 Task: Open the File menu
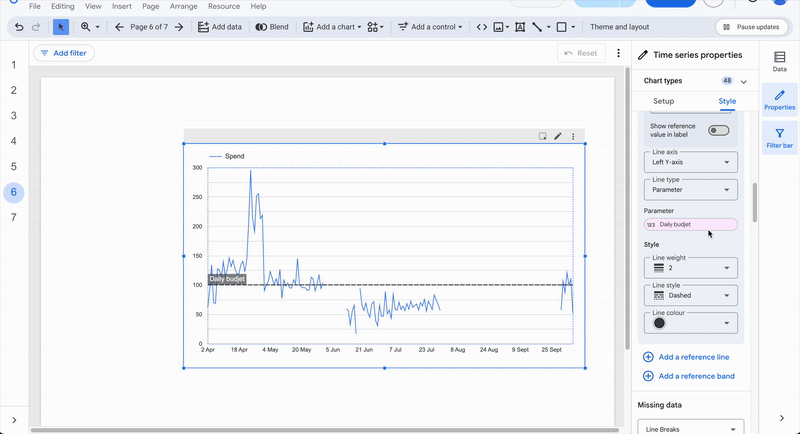click(x=35, y=6)
